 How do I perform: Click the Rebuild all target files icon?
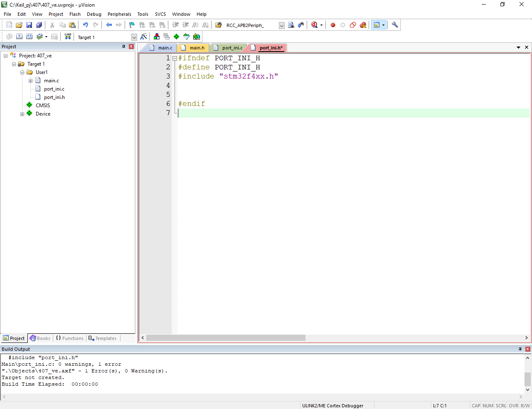click(x=29, y=37)
